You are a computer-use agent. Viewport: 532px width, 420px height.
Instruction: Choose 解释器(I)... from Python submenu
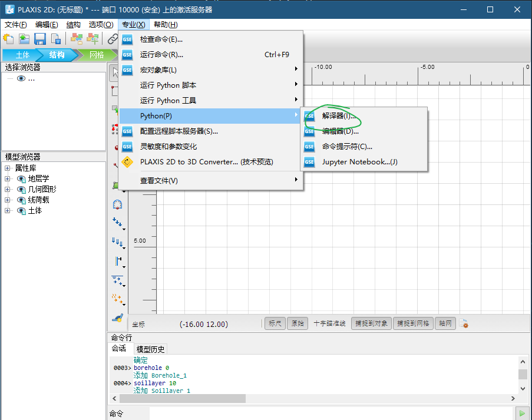tap(364, 116)
